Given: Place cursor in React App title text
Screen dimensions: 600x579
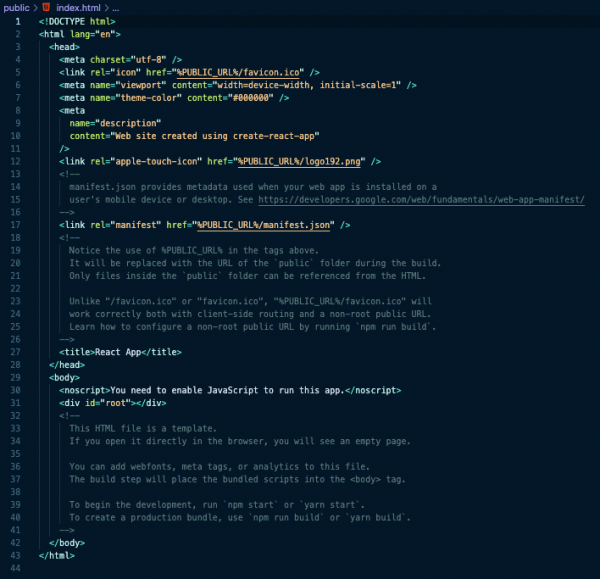Looking at the screenshot, I should 120,352.
